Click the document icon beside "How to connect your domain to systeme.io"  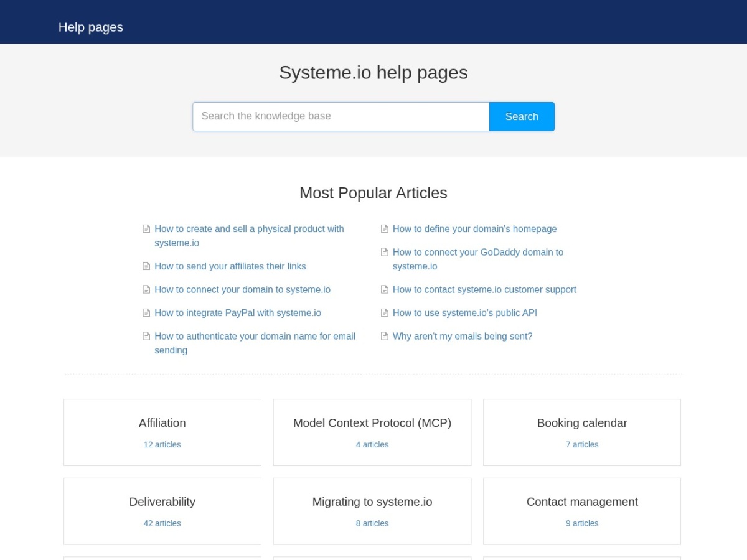[146, 289]
